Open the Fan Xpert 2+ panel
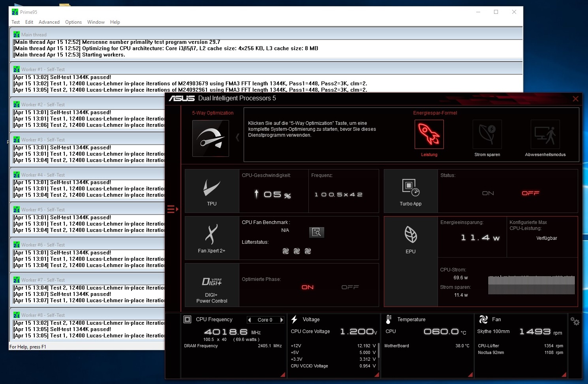 coord(212,238)
